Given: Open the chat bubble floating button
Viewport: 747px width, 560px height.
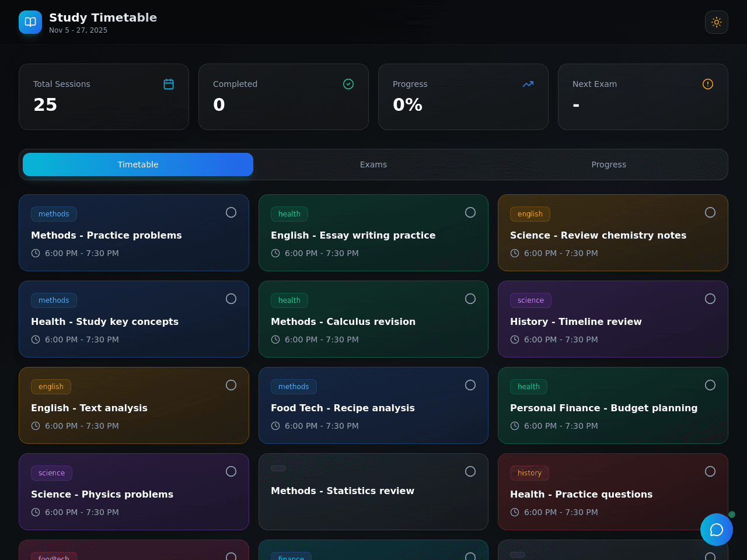Looking at the screenshot, I should coord(717,530).
